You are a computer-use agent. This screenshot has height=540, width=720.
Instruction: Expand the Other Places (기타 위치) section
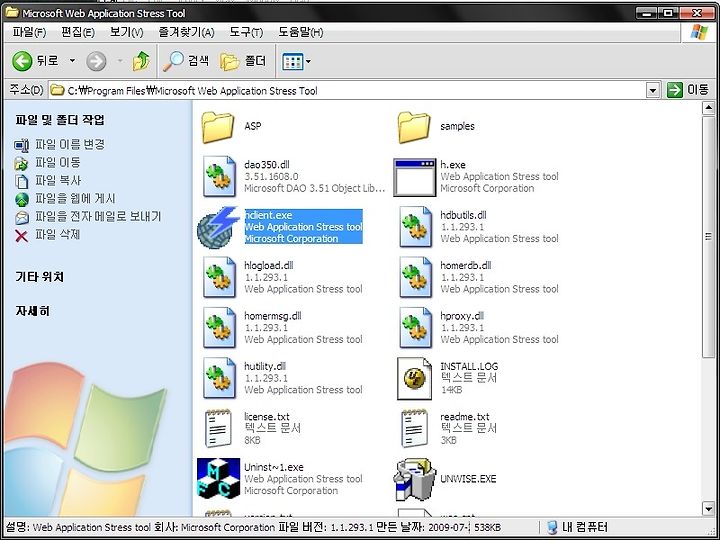click(x=40, y=277)
